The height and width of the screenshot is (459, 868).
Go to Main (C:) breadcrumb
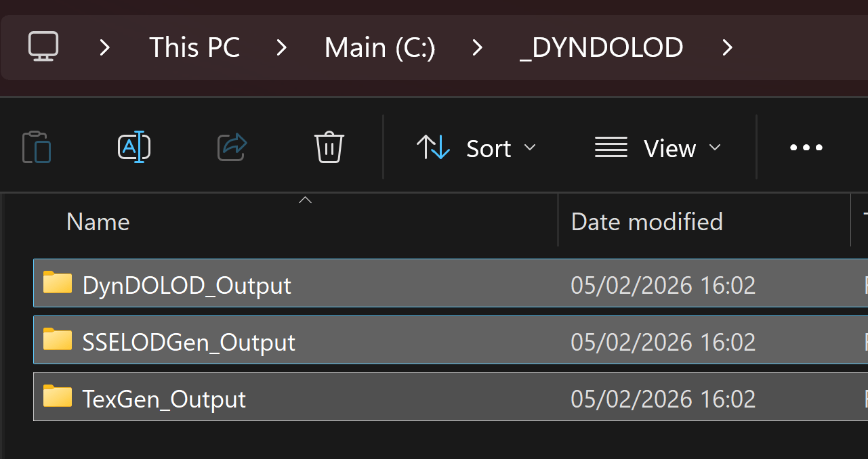tap(379, 47)
